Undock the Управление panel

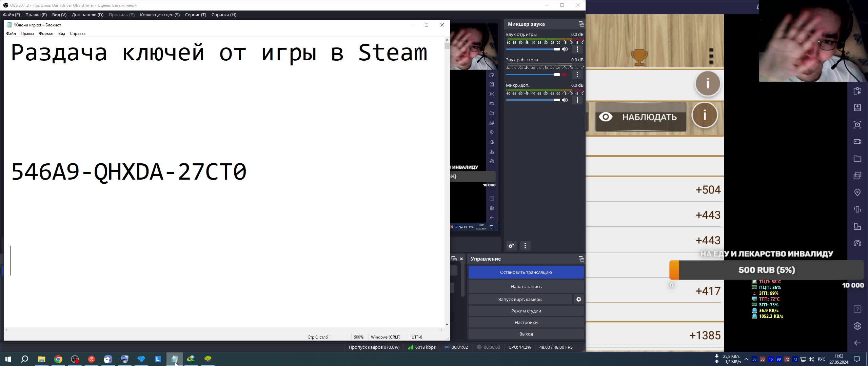coord(581,259)
